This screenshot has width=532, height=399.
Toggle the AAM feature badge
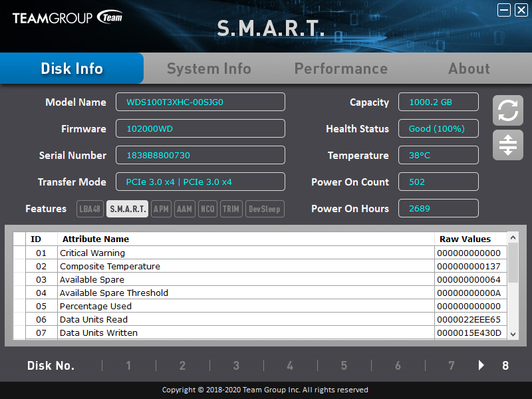pyautogui.click(x=185, y=209)
